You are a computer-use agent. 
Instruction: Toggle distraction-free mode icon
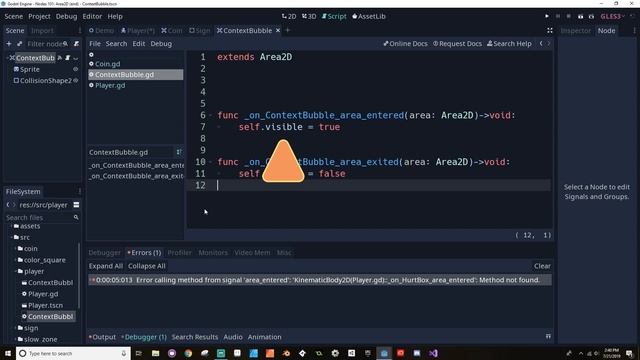tap(550, 31)
